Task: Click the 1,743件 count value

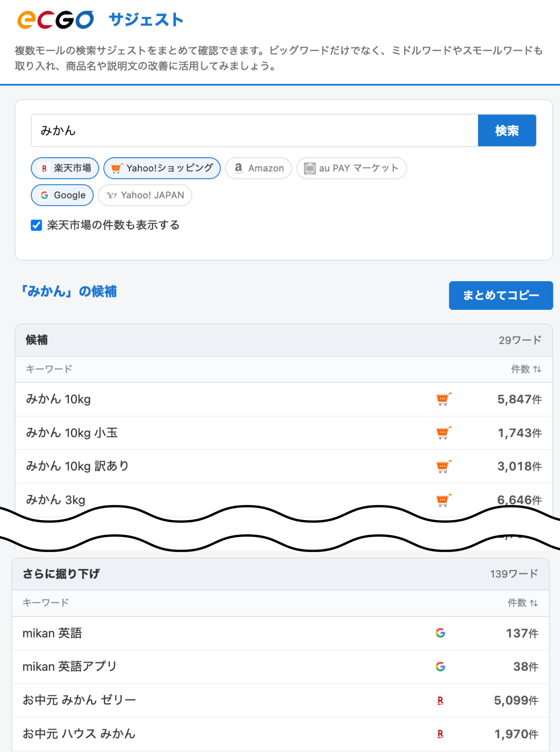Action: click(x=520, y=433)
